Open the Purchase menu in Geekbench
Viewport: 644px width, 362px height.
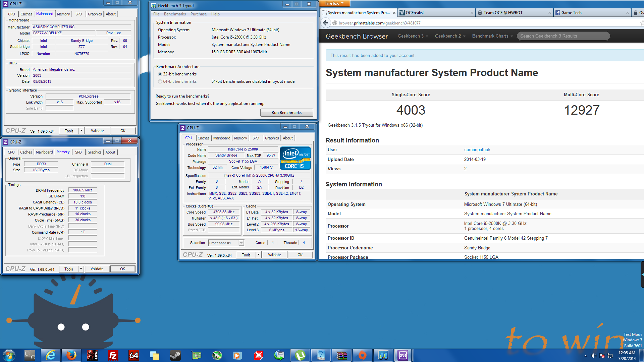coord(199,14)
